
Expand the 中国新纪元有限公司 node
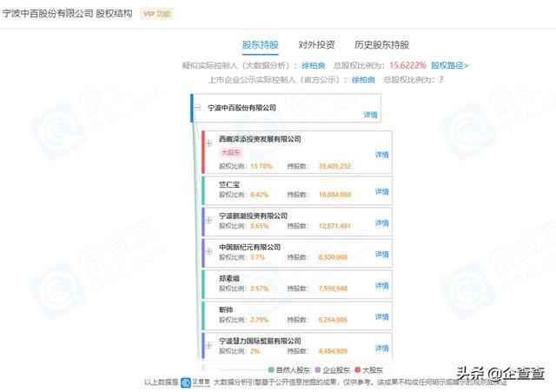pos(208,251)
